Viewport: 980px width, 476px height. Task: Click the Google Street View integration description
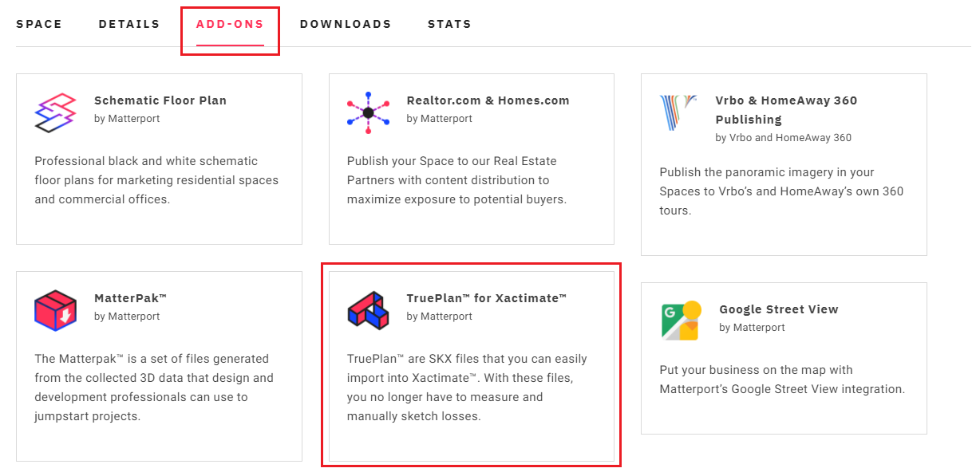782,380
